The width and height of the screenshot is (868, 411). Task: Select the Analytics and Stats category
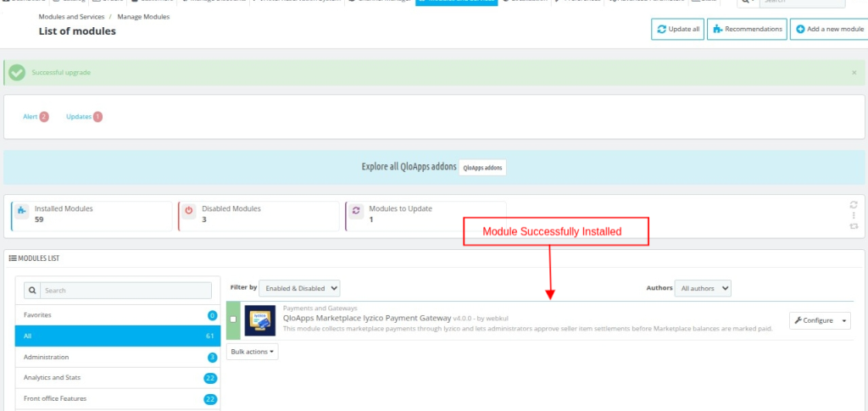click(x=118, y=378)
